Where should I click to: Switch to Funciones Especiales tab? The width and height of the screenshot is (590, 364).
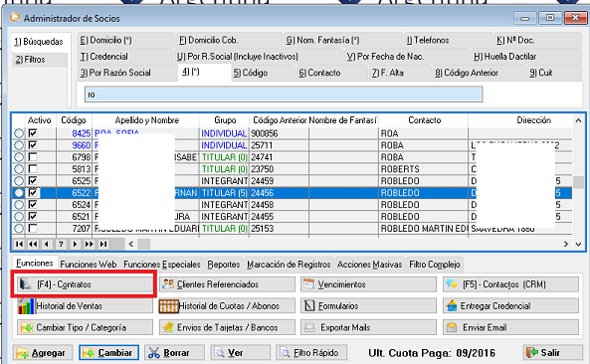tap(162, 265)
